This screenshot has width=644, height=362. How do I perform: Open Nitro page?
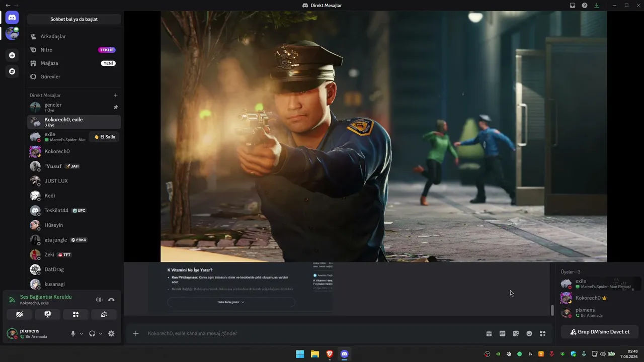74,50
